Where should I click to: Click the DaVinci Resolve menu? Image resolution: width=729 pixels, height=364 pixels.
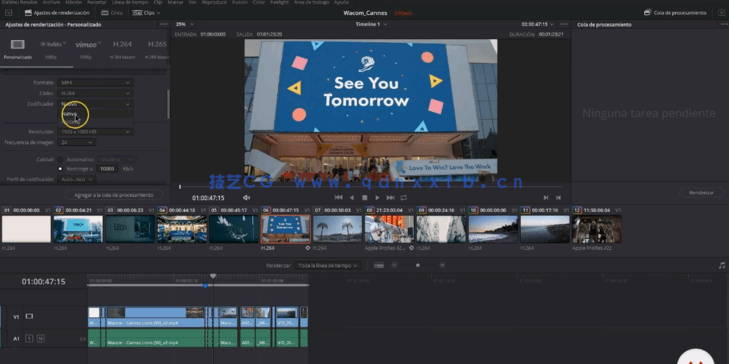pyautogui.click(x=19, y=2)
